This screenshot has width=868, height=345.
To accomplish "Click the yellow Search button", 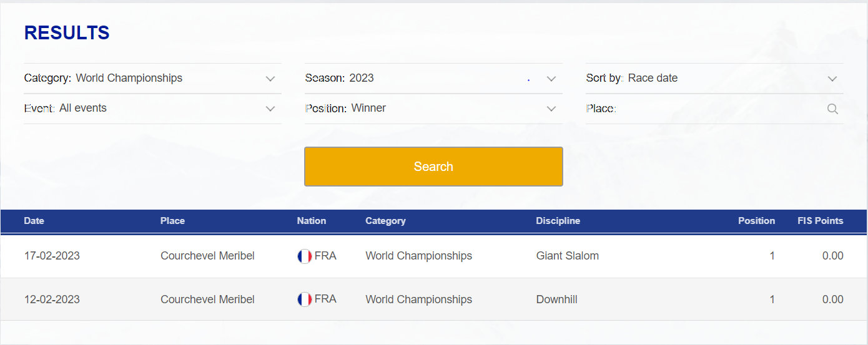I will pos(433,167).
